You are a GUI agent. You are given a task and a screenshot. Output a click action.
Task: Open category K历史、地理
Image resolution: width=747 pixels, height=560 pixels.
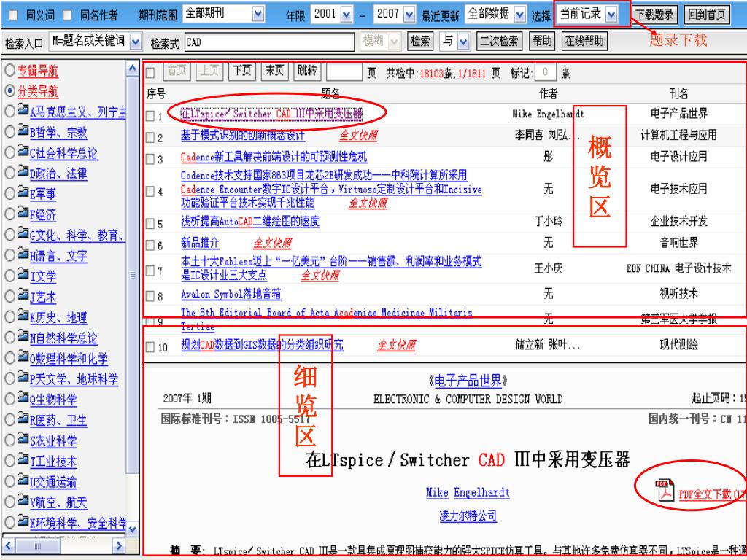pos(58,318)
